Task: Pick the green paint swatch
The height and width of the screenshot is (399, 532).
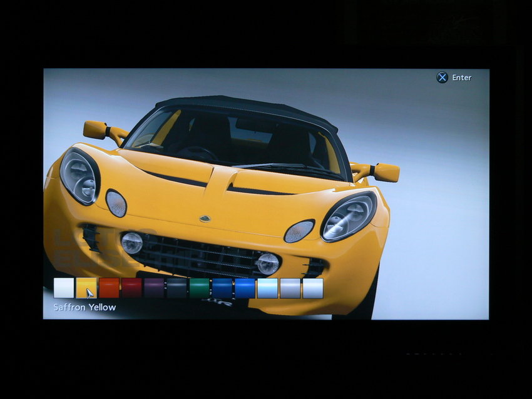Action: click(x=200, y=288)
